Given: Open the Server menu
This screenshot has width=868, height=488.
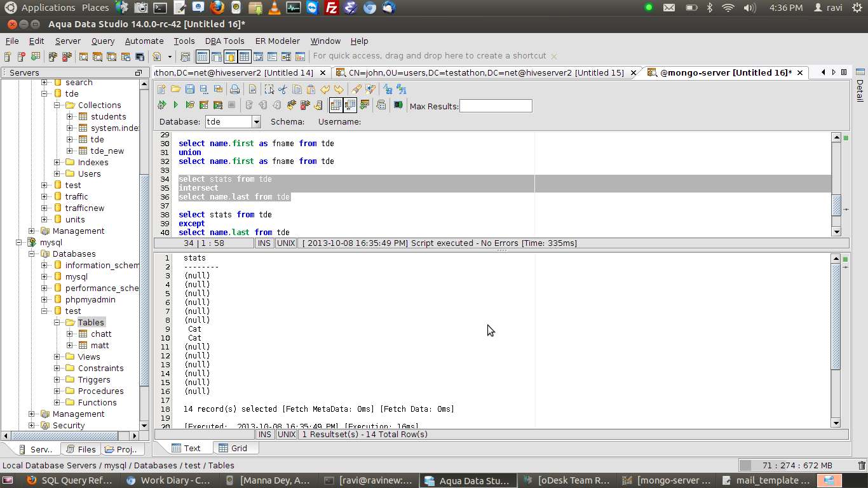Looking at the screenshot, I should click(x=68, y=41).
